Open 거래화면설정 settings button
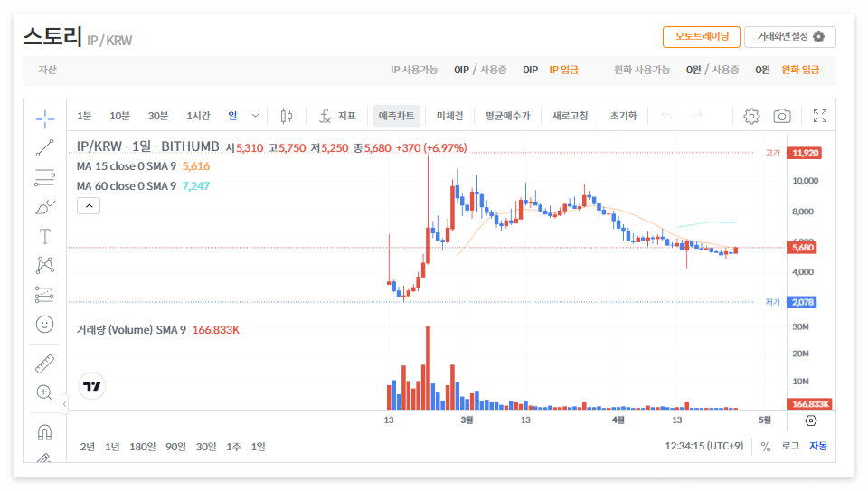 790,36
